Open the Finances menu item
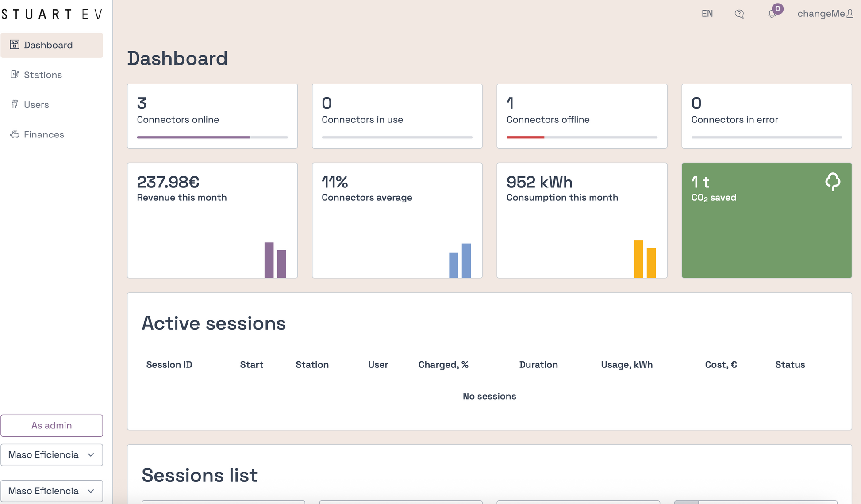Image resolution: width=861 pixels, height=504 pixels. pyautogui.click(x=44, y=134)
